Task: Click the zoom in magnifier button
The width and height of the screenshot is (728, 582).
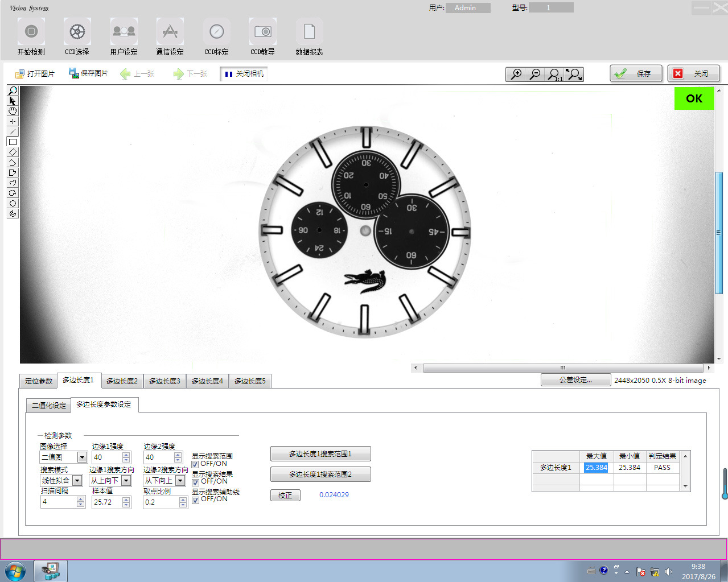Action: point(516,75)
